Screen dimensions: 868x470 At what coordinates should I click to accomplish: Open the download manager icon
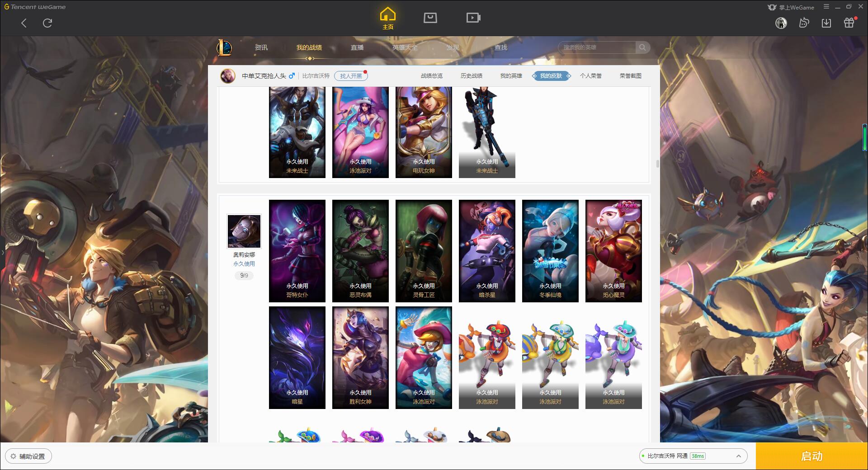tap(826, 23)
